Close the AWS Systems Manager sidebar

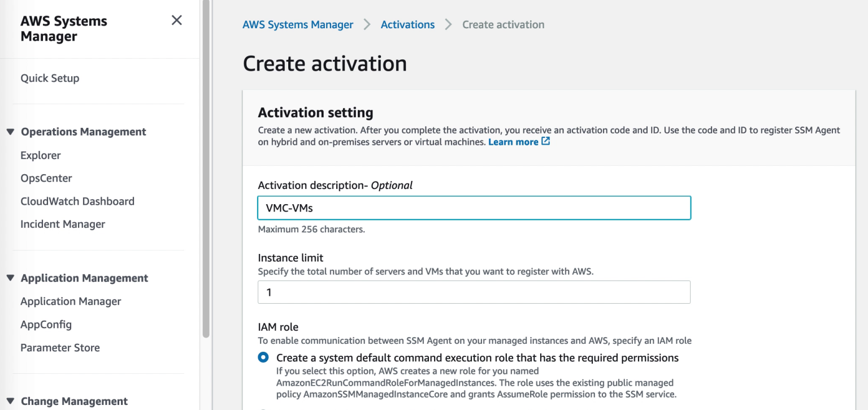coord(176,20)
